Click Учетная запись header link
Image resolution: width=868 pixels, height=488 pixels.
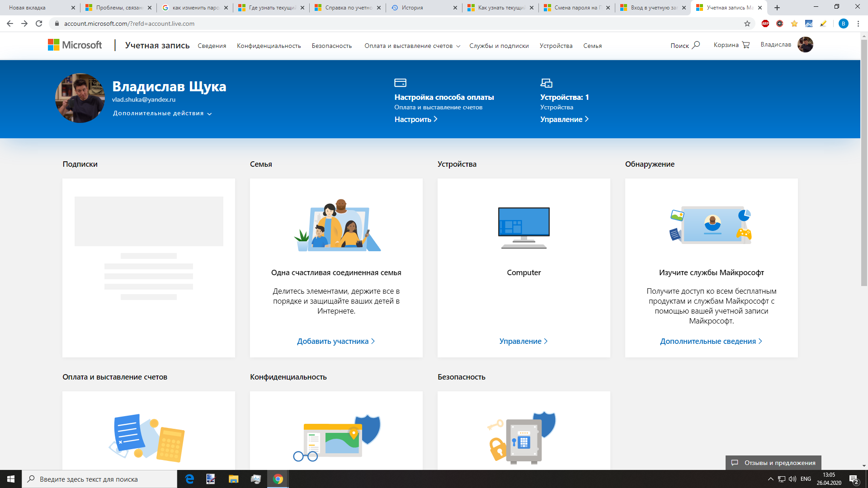pos(157,45)
